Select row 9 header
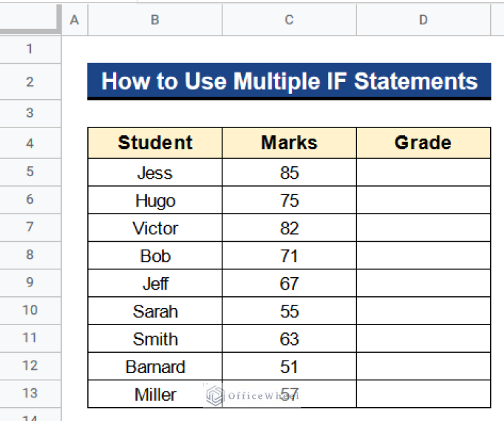Image resolution: width=504 pixels, height=421 pixels. coord(30,283)
